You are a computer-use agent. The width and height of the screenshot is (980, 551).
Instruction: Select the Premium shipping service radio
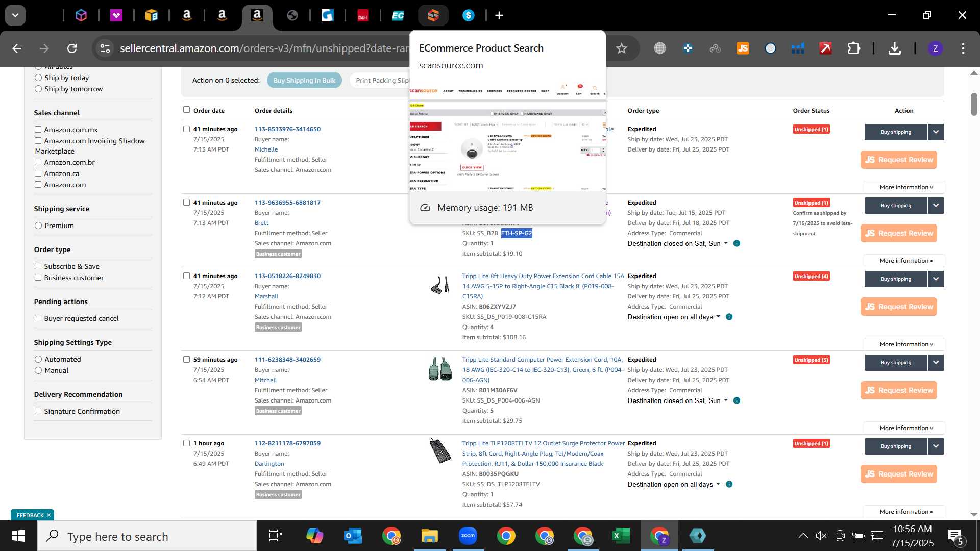(38, 226)
